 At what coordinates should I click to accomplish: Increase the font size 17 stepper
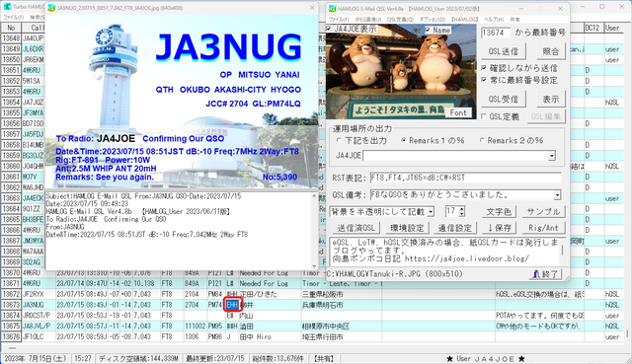point(461,209)
